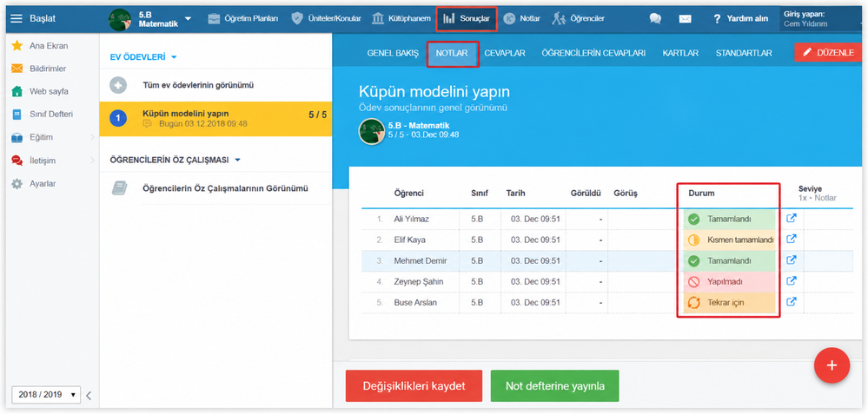Image resolution: width=868 pixels, height=414 pixels.
Task: Select the Küpün modelini yapın homework item
Action: point(215,119)
